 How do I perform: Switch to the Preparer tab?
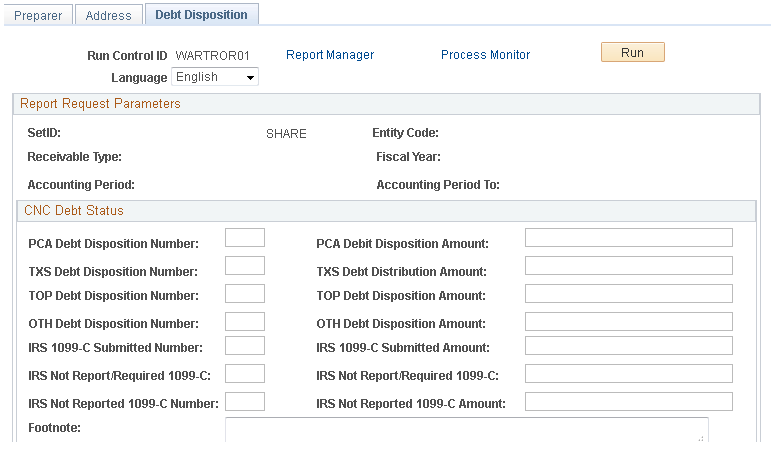pos(38,15)
